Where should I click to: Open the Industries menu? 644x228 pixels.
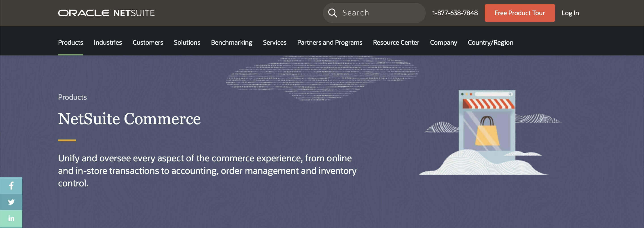pyautogui.click(x=108, y=42)
